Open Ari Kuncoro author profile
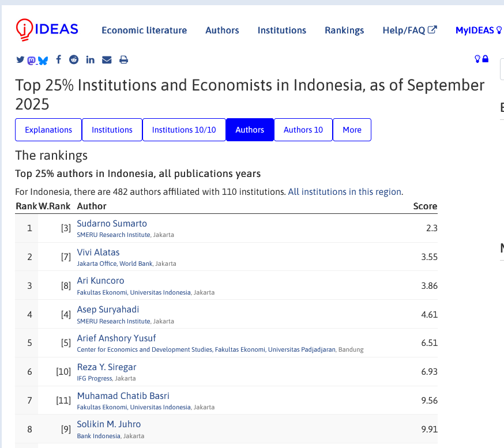Viewport: 504px width, 448px height. (100, 281)
